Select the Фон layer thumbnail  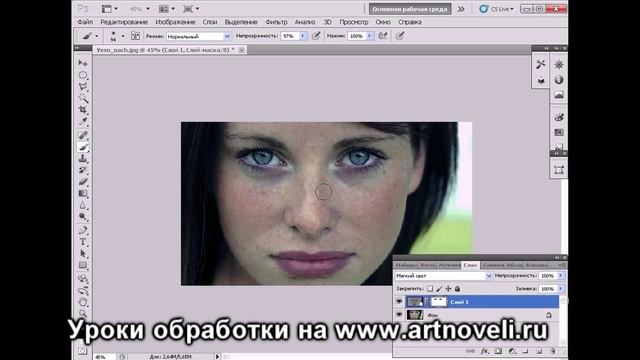click(x=415, y=315)
